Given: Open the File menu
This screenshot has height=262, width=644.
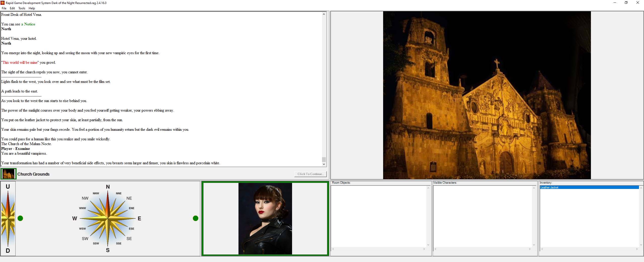Looking at the screenshot, I should (x=4, y=8).
